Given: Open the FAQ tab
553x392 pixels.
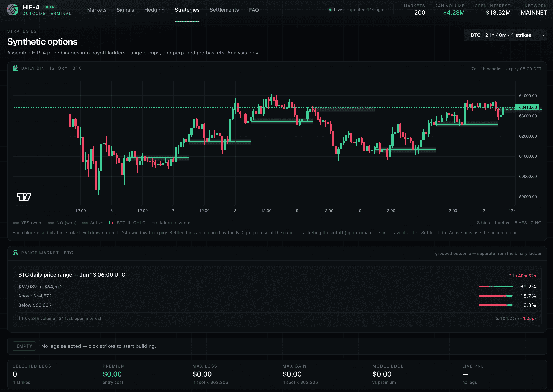Looking at the screenshot, I should pos(254,10).
